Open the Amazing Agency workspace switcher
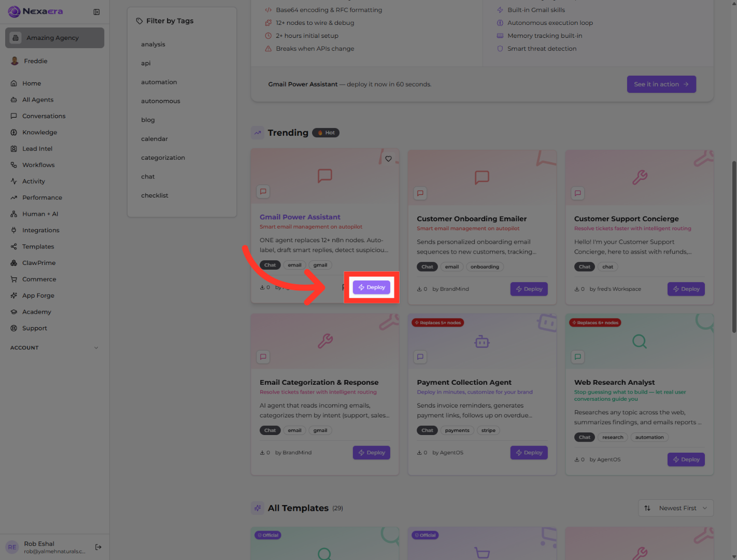This screenshot has width=737, height=560. tap(54, 38)
